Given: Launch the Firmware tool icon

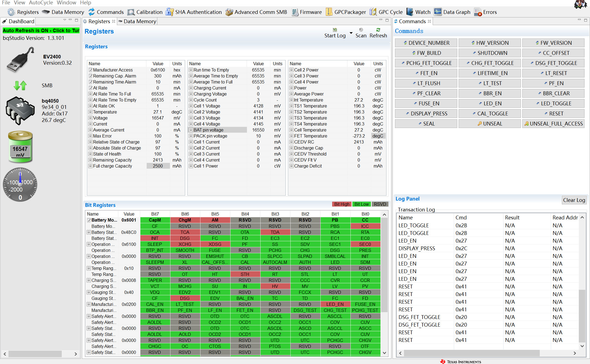Looking at the screenshot, I should 295,12.
